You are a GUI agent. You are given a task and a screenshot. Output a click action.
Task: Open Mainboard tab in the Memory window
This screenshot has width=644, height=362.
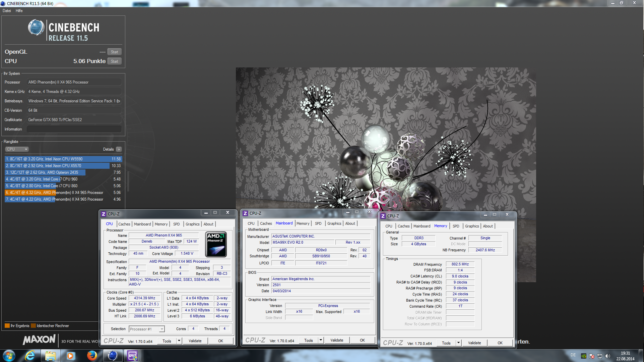[422, 226]
